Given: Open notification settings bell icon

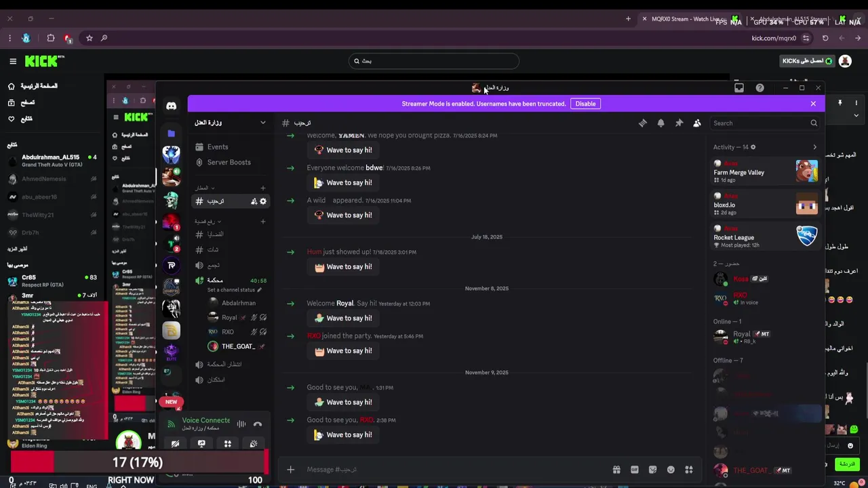Looking at the screenshot, I should pos(660,123).
